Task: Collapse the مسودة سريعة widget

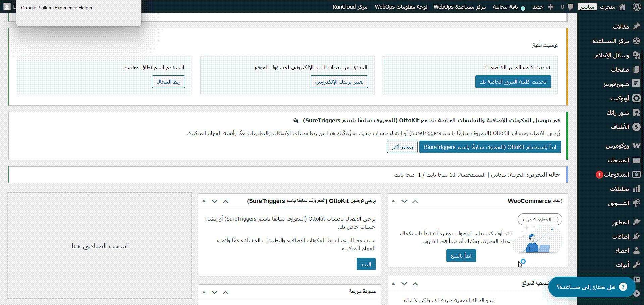Action: 204,292
